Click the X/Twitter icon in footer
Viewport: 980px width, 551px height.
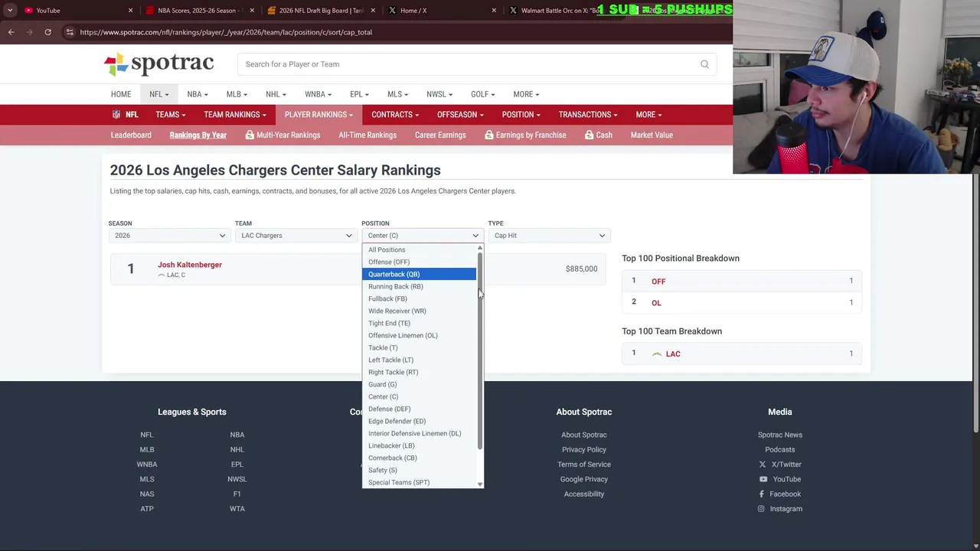[x=762, y=465]
